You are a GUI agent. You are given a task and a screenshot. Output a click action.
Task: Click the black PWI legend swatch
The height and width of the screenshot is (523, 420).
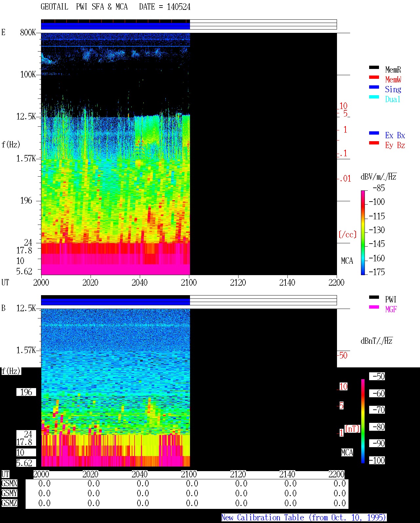(374, 297)
